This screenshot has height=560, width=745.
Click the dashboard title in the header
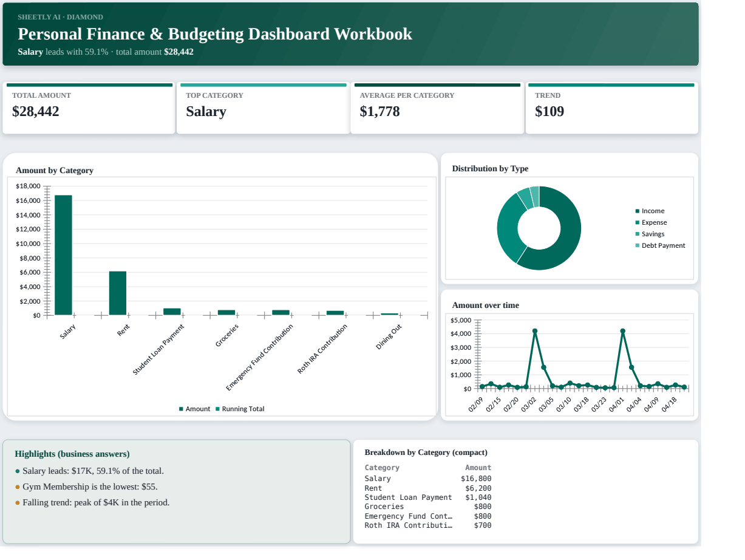pos(215,34)
